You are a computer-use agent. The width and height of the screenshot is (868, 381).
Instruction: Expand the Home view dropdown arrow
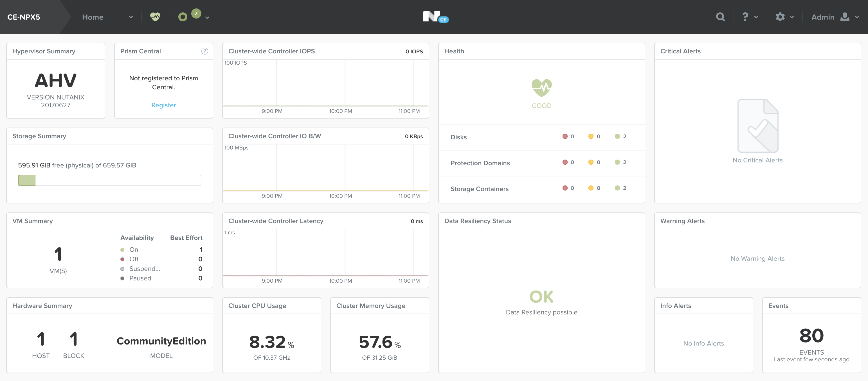[131, 17]
